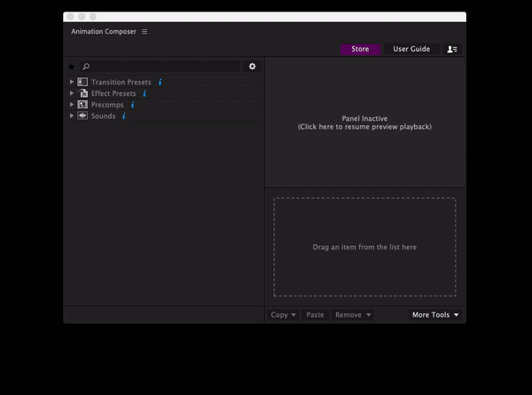Open the Animation Composer panel menu icon
Viewport: 532px width, 395px height.
(145, 32)
